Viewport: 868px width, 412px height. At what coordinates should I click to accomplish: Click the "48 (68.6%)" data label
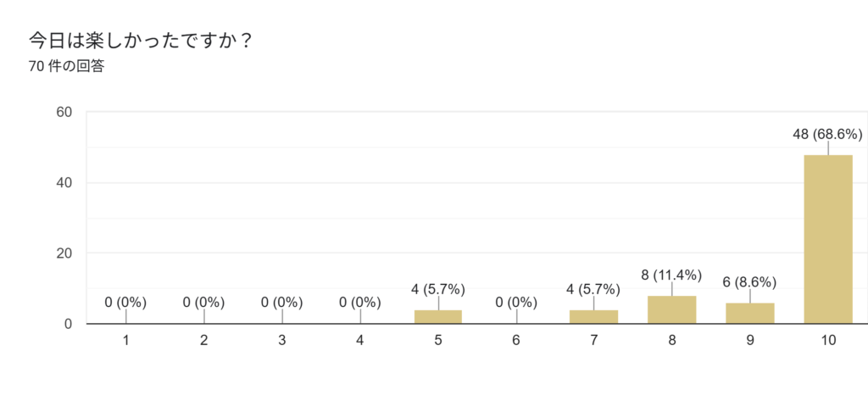pyautogui.click(x=827, y=134)
